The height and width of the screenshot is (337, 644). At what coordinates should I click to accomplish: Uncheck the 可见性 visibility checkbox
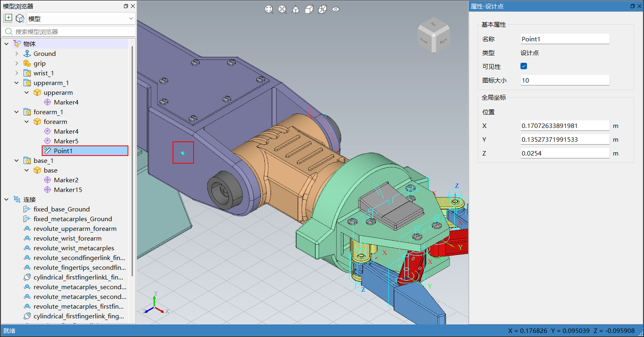pos(524,66)
